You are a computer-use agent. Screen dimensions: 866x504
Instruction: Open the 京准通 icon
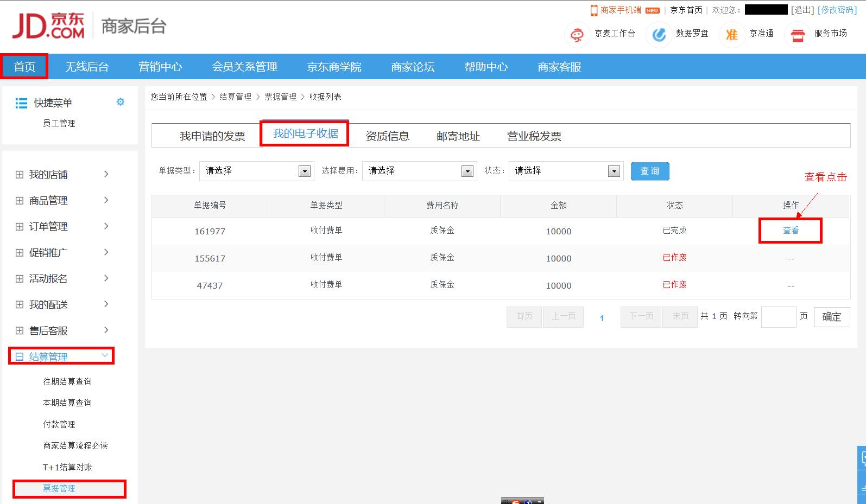[732, 34]
